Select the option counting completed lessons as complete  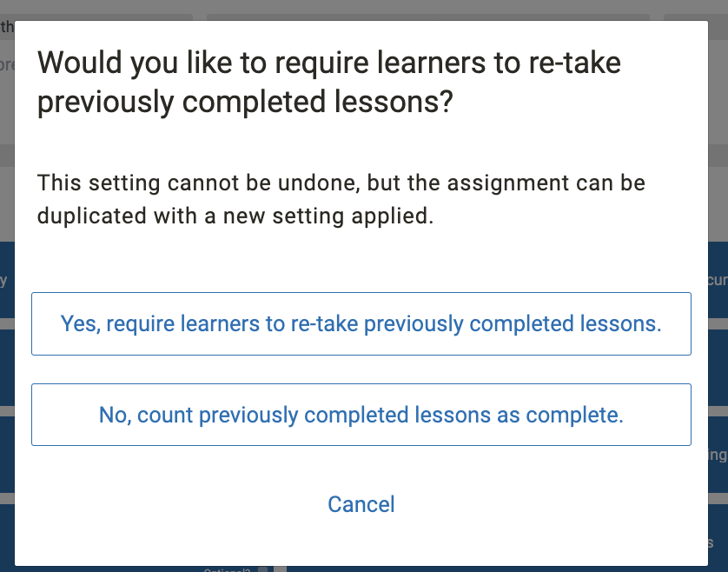[361, 415]
